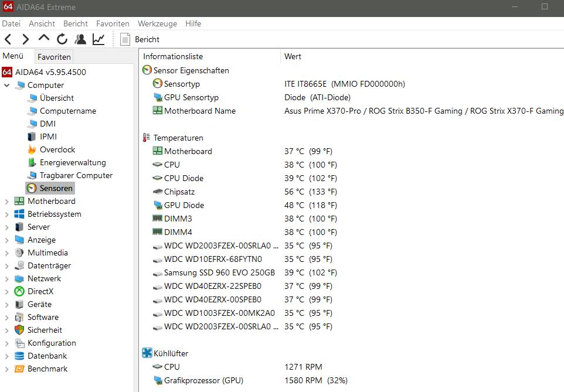Click the Datenbank database icon

click(19, 356)
